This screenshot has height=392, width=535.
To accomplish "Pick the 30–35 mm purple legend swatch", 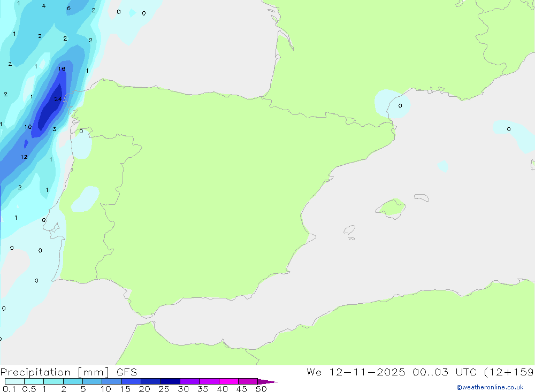I will pos(190,381).
